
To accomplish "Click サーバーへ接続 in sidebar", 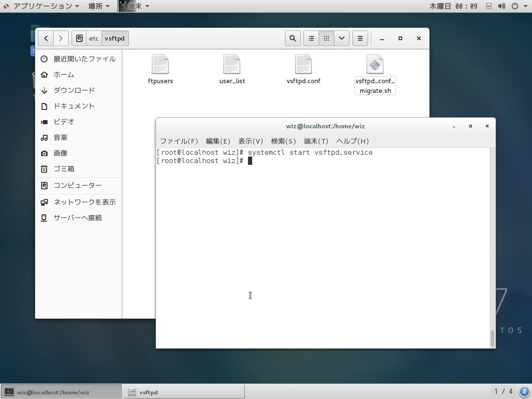I will [x=79, y=218].
